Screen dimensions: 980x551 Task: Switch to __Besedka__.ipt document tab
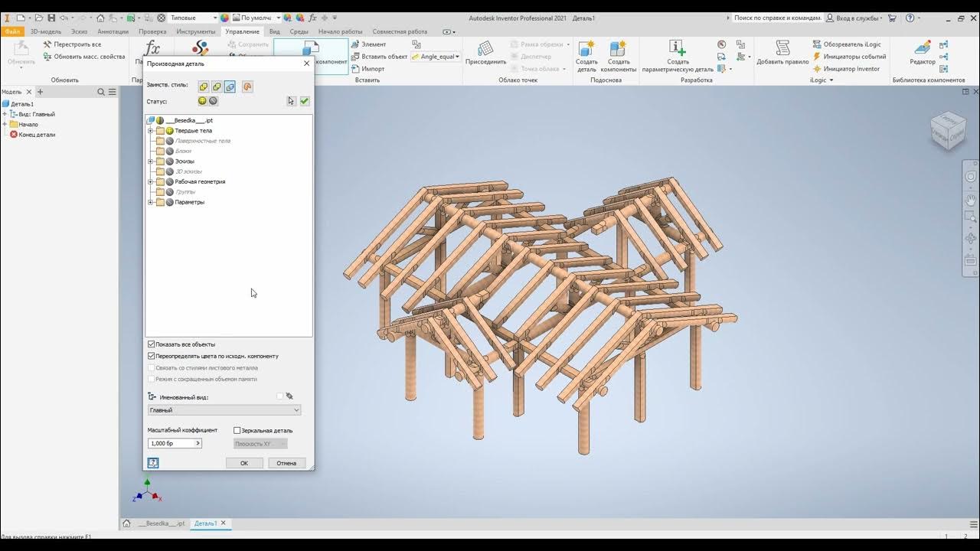point(162,523)
